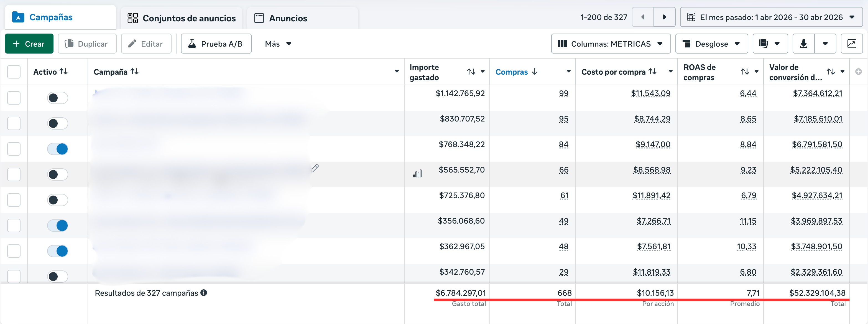868x324 pixels.
Task: Click the green Crear button
Action: (29, 44)
